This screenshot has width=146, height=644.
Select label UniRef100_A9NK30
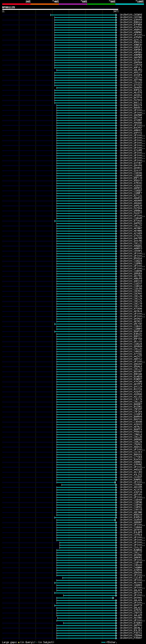tap(131, 45)
